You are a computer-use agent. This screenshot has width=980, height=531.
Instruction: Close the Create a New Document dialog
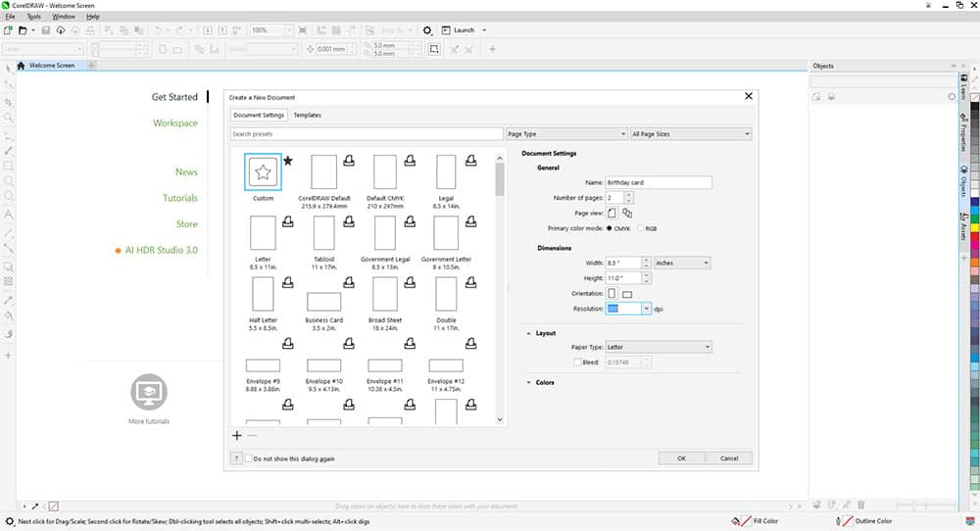748,96
